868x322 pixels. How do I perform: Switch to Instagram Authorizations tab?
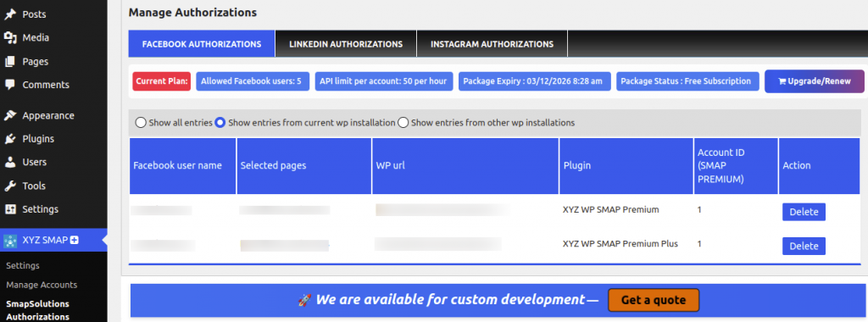pos(492,44)
